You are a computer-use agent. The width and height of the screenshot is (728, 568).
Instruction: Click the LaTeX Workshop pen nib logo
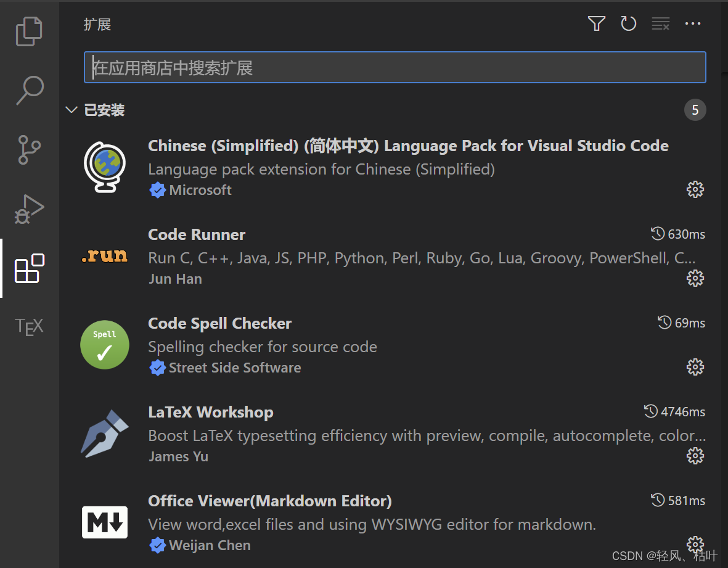click(104, 434)
